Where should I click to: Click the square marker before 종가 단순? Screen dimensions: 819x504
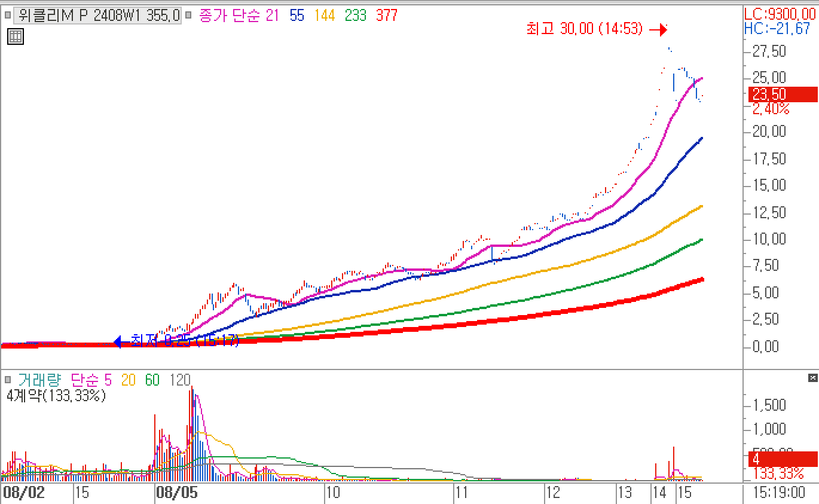tap(189, 15)
